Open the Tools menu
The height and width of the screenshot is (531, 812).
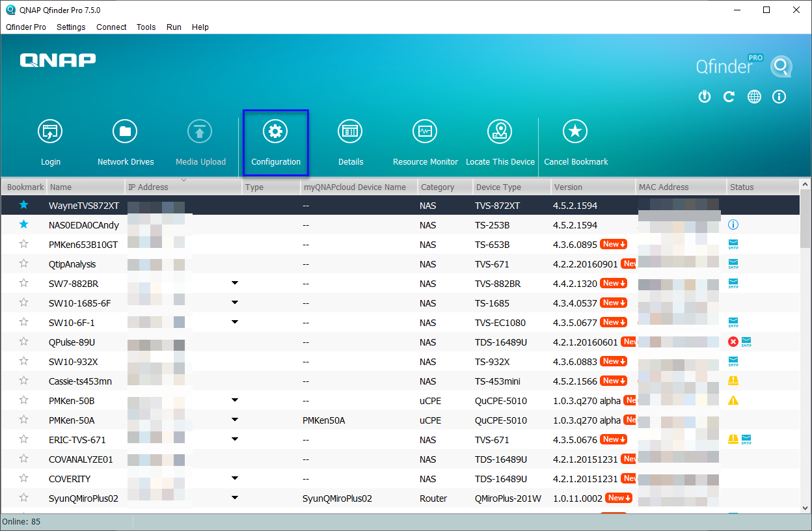[146, 27]
